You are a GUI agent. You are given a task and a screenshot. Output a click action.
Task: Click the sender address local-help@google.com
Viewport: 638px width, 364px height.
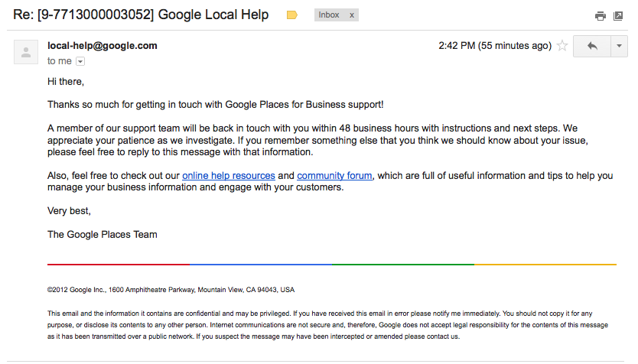[x=102, y=46]
